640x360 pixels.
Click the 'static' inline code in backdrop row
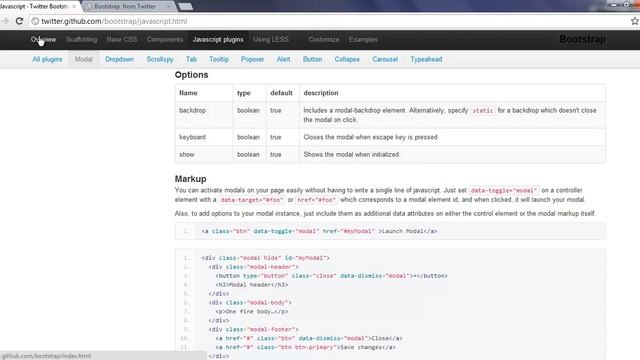point(482,111)
